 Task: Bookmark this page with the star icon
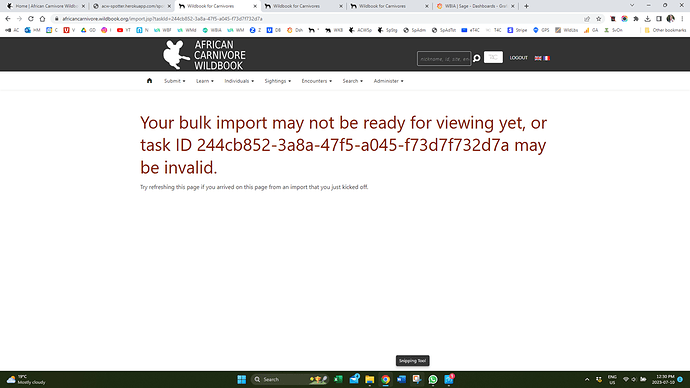coord(598,19)
